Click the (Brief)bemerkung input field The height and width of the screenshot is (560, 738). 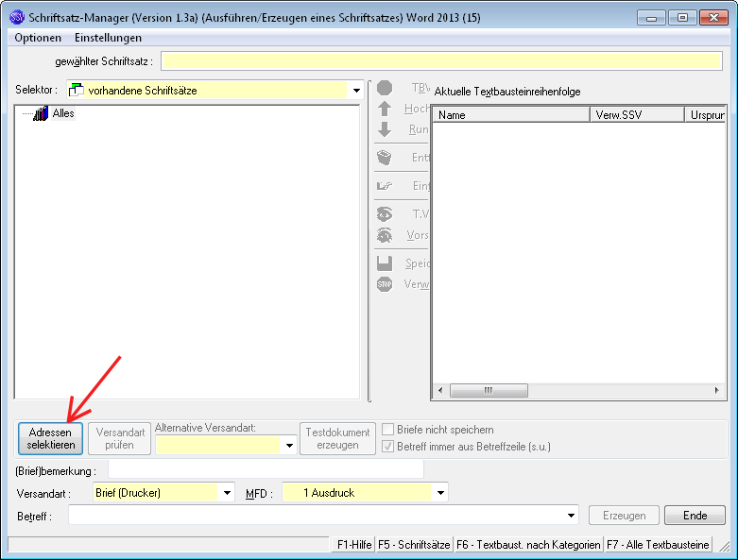tap(266, 469)
